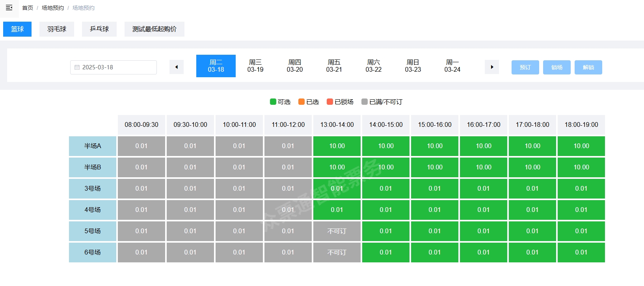This screenshot has height=286, width=644.
Task: Click 4号场 gray slot at 10:00-11:00
Action: point(239,210)
